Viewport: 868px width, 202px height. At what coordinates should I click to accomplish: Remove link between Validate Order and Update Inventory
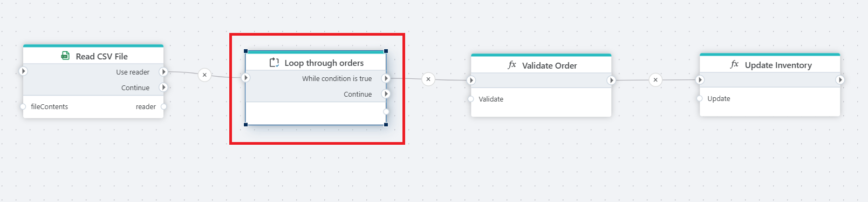[655, 80]
